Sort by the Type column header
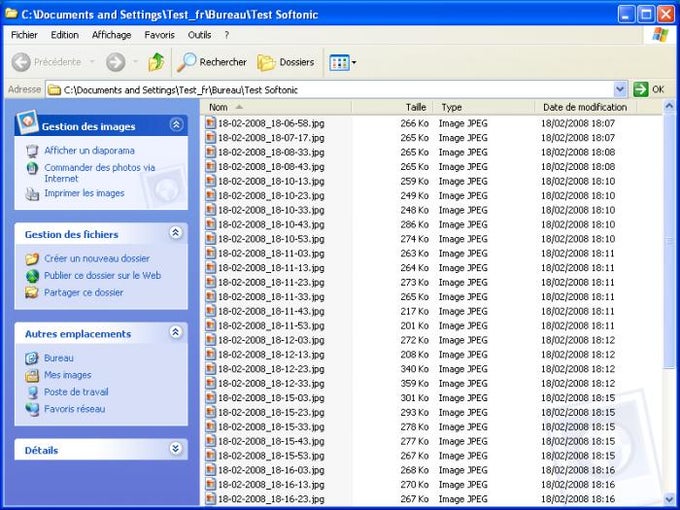The width and height of the screenshot is (680, 510). [x=484, y=107]
